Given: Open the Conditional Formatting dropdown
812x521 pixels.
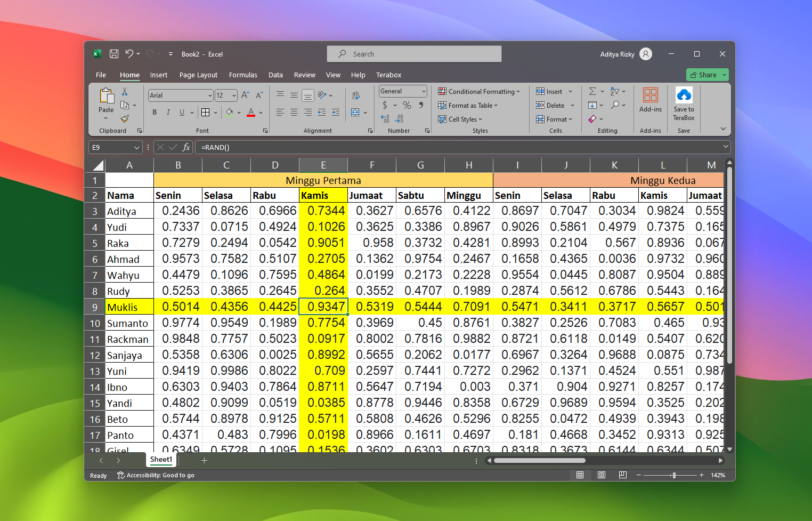Looking at the screenshot, I should coord(479,92).
